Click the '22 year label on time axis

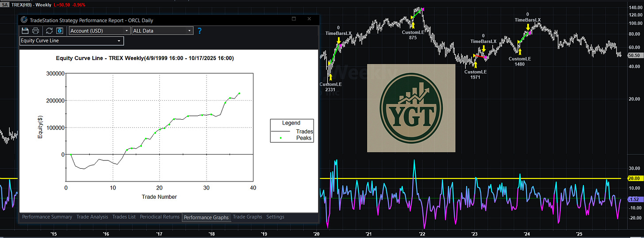click(x=422, y=234)
